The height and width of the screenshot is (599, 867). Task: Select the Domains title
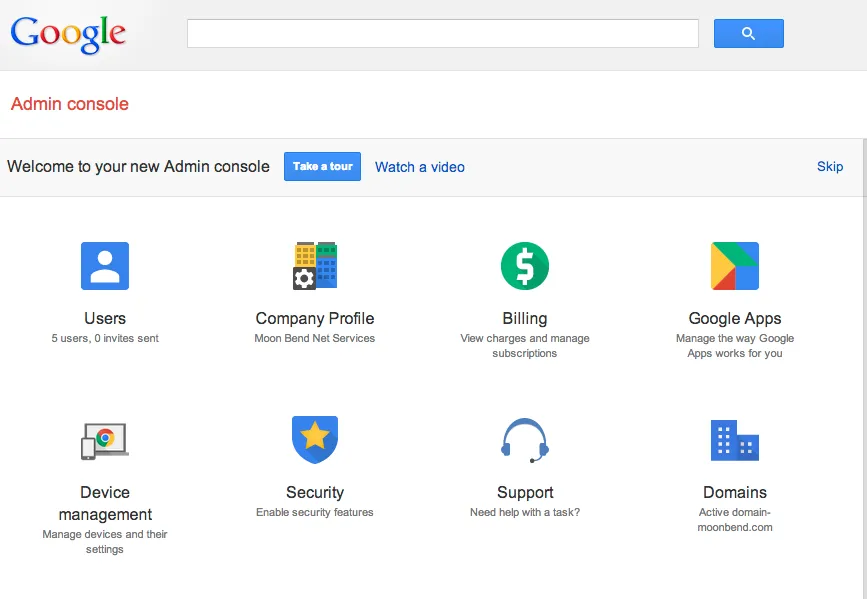tap(735, 492)
